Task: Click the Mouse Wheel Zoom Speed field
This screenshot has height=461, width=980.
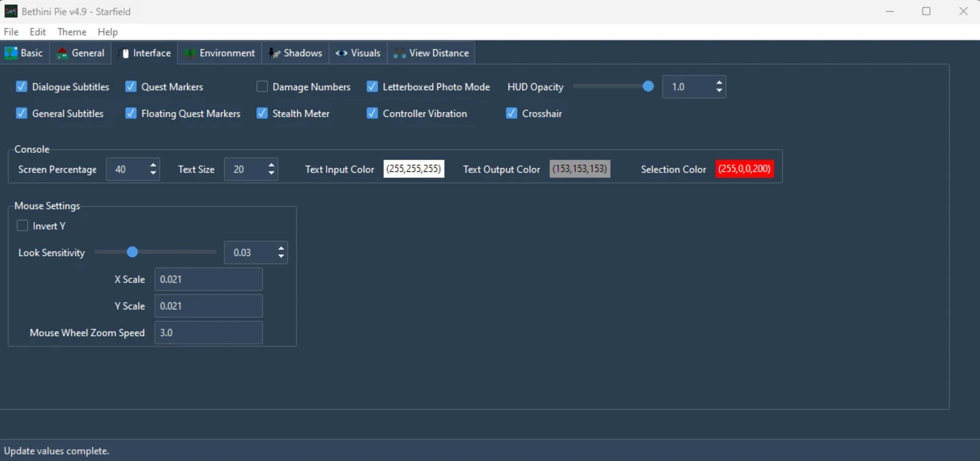Action: 208,333
